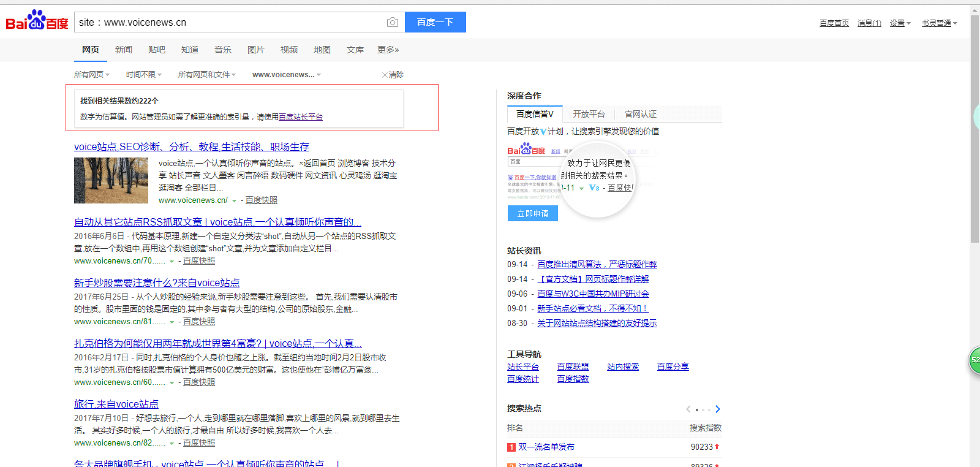Open 百度快照 for www.voicenews.cn/70 result
The height and width of the screenshot is (467, 980).
(199, 261)
